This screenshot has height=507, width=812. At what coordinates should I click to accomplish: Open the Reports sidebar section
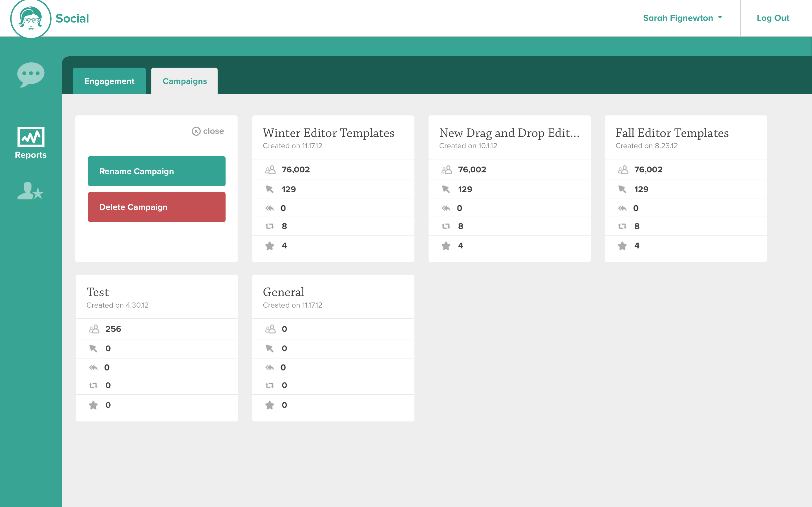coord(30,143)
